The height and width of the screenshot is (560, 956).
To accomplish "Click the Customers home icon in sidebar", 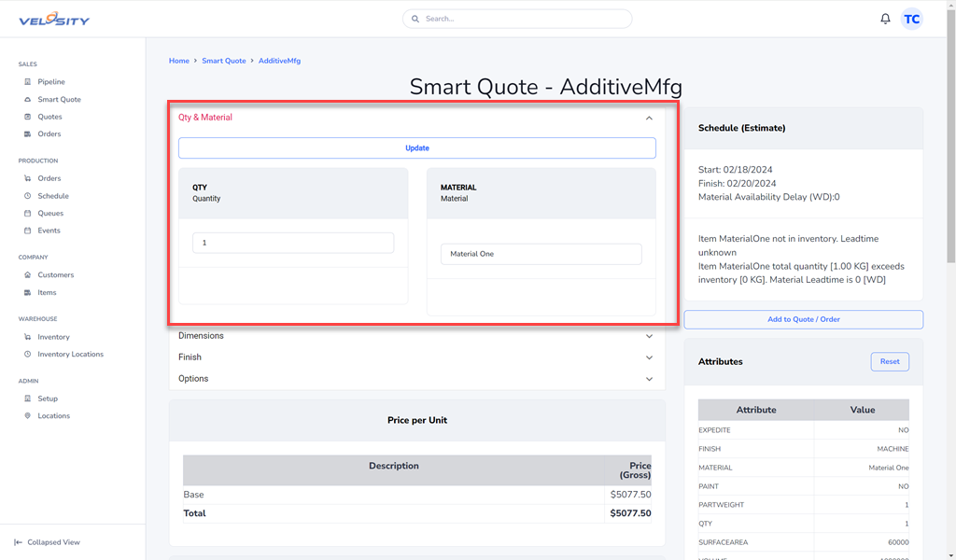I will pos(28,275).
